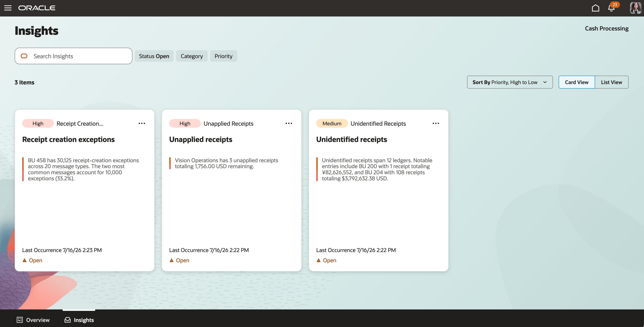Click the 3 items count
The width and height of the screenshot is (644, 327).
coord(25,82)
